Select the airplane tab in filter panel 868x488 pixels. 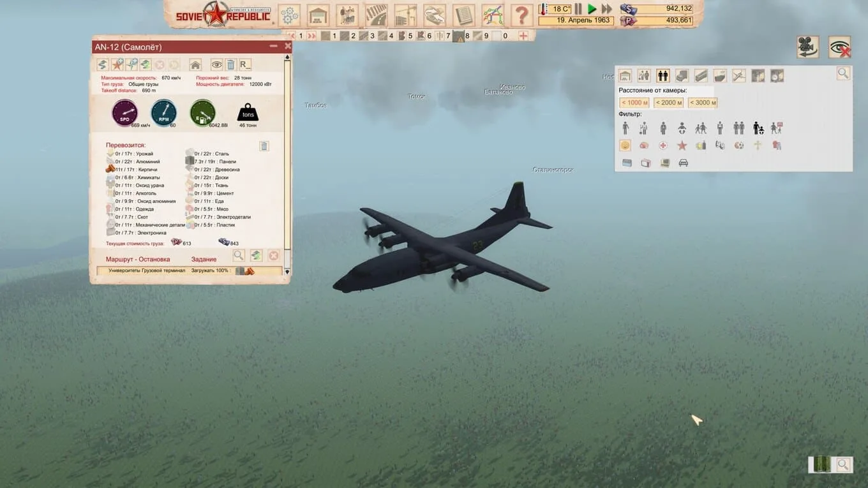click(x=739, y=76)
